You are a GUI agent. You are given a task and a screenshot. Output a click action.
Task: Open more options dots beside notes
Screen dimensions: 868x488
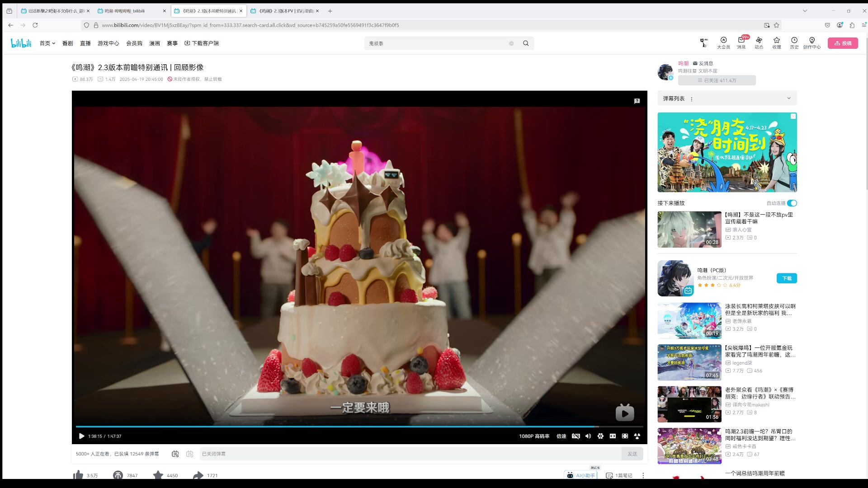(643, 475)
